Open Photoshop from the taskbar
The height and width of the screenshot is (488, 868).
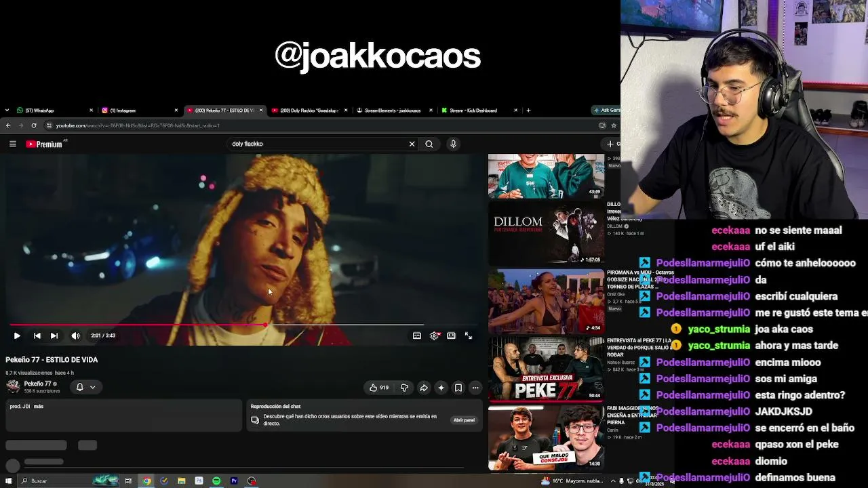199,481
